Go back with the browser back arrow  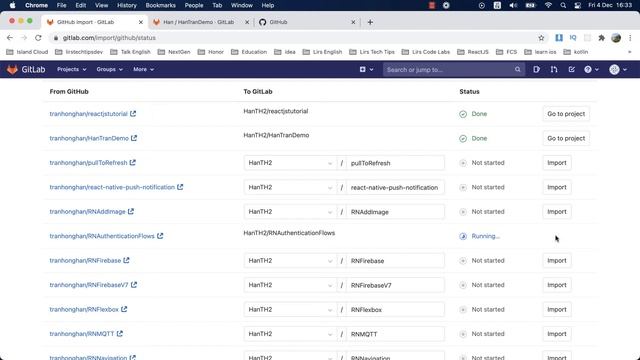10,38
